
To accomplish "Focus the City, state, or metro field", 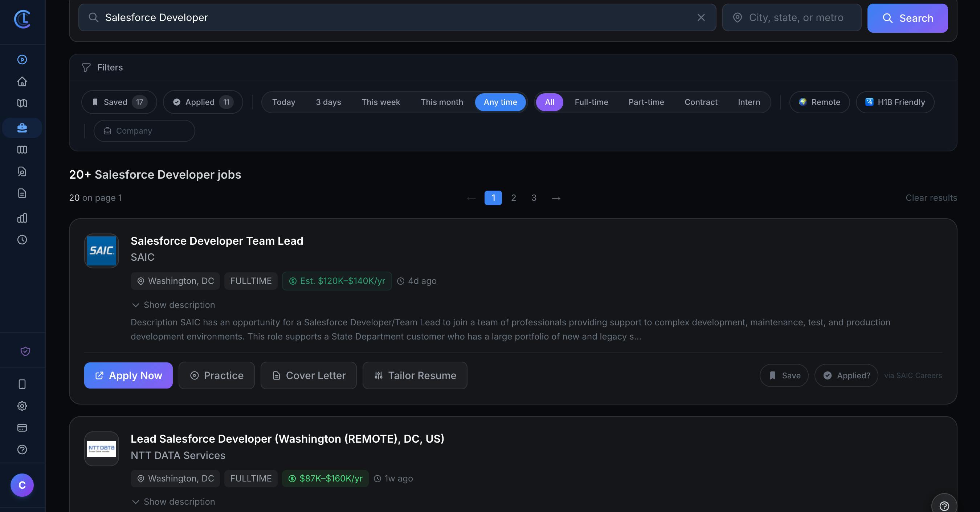I will click(792, 17).
